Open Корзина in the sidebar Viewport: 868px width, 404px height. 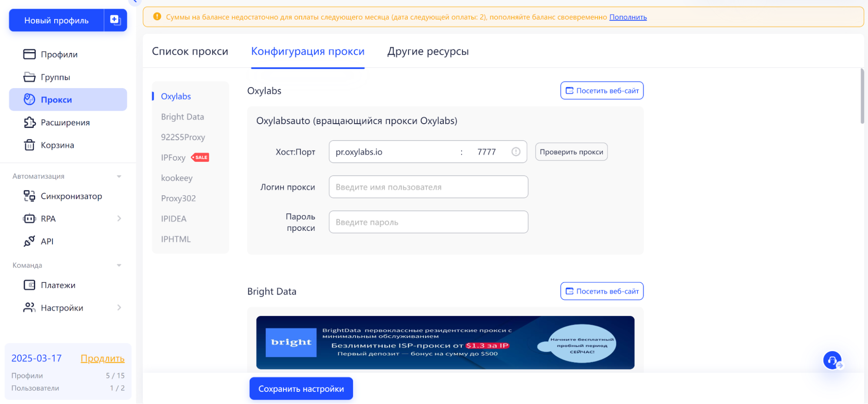pyautogui.click(x=57, y=145)
